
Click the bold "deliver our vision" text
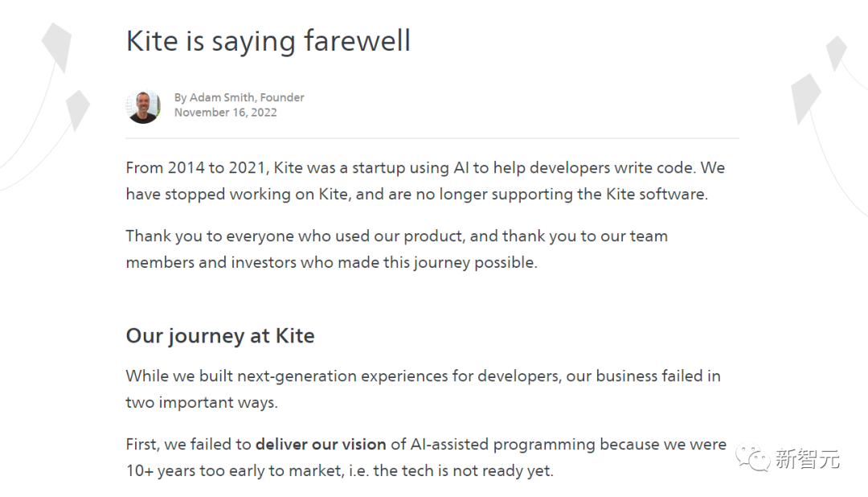(321, 444)
